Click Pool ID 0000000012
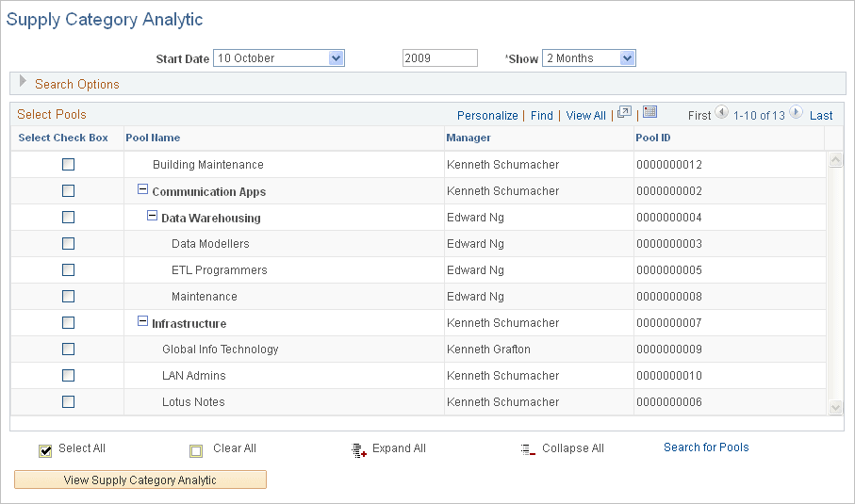The image size is (855, 504). [x=669, y=165]
